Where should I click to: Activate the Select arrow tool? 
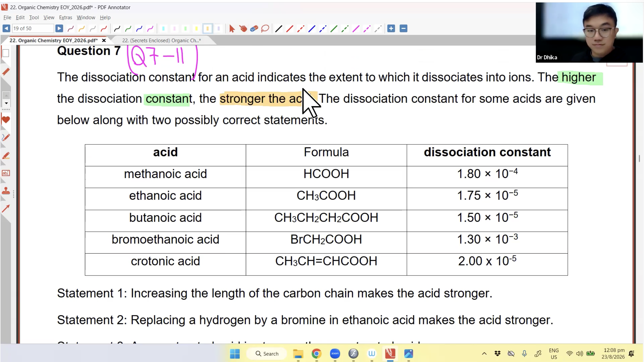click(x=232, y=28)
